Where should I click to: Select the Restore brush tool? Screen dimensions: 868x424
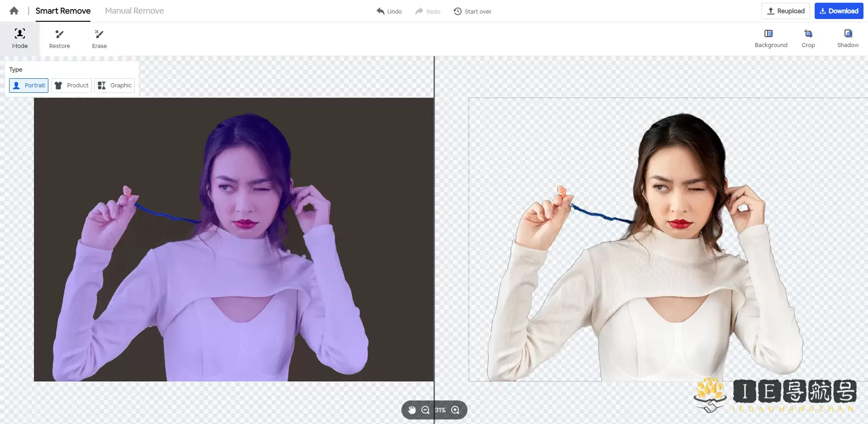[x=59, y=38]
